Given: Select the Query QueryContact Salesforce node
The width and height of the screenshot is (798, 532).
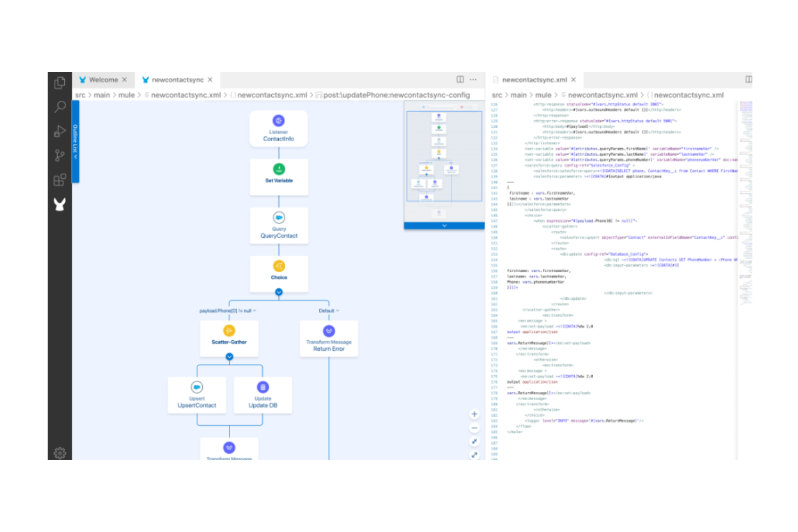Looking at the screenshot, I should tap(279, 225).
